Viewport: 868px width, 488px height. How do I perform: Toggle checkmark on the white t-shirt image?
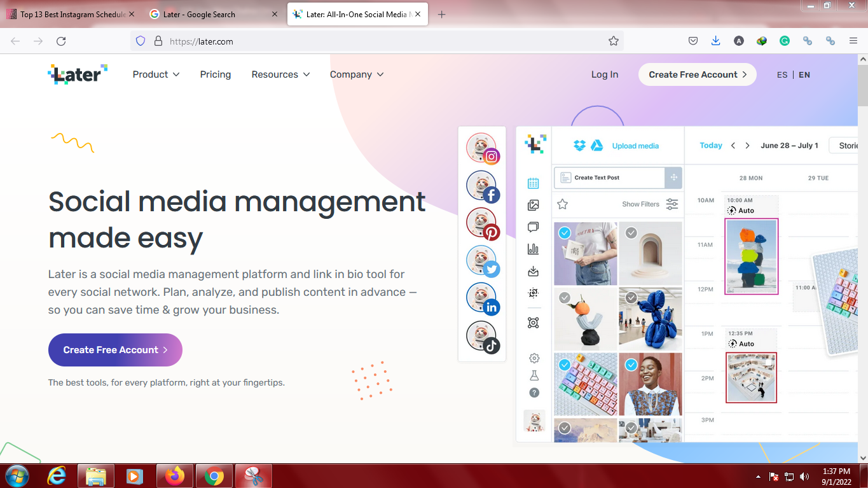click(x=564, y=234)
